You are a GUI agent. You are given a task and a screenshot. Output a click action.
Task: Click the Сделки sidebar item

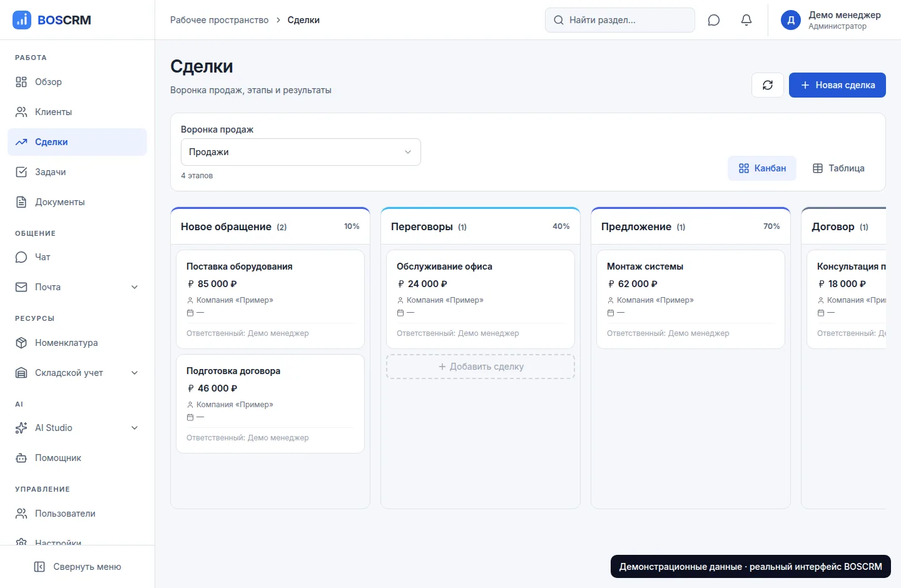coord(77,142)
